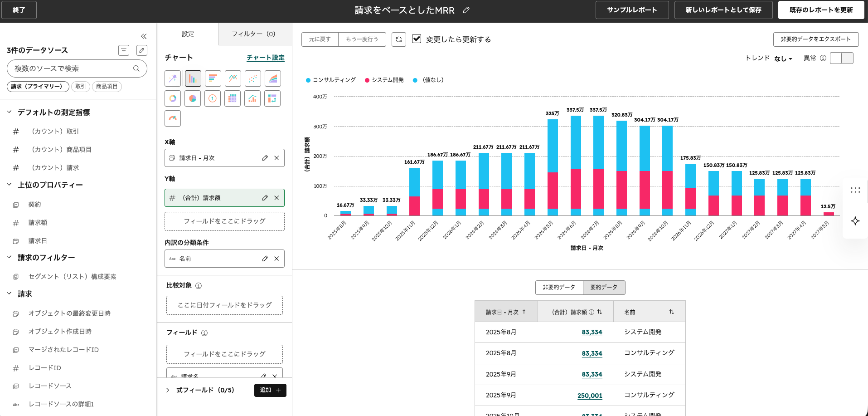This screenshot has height=416, width=868.
Task: Switch to the 設定 tab
Action: tap(188, 34)
